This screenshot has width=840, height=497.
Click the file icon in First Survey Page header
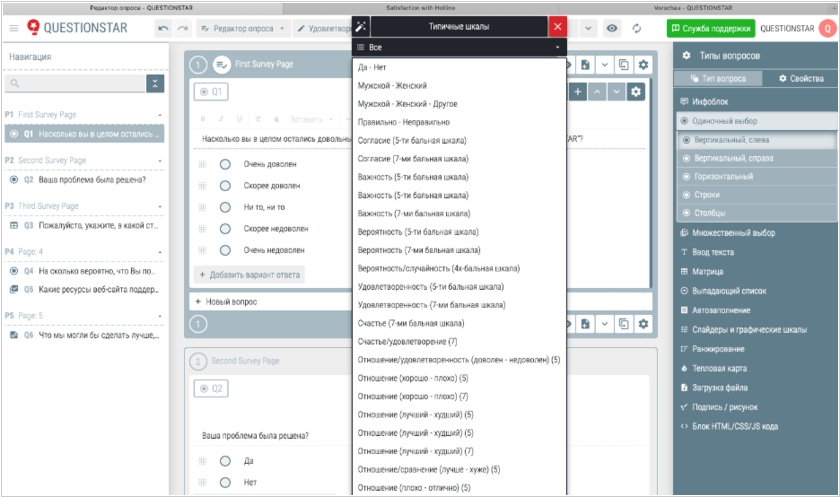585,65
